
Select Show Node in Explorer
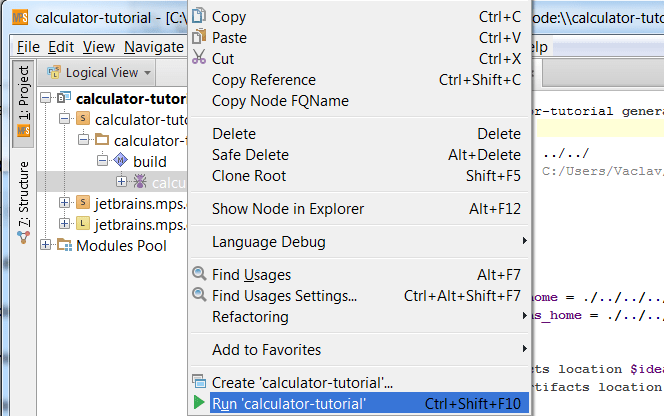coord(288,209)
